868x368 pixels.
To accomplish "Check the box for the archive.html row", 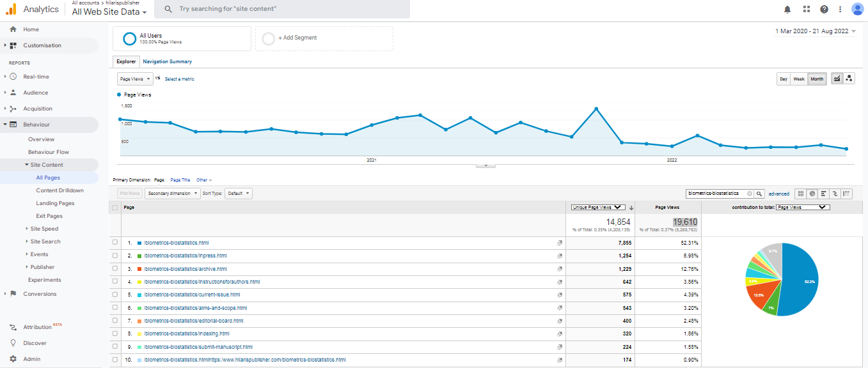I will [x=115, y=269].
